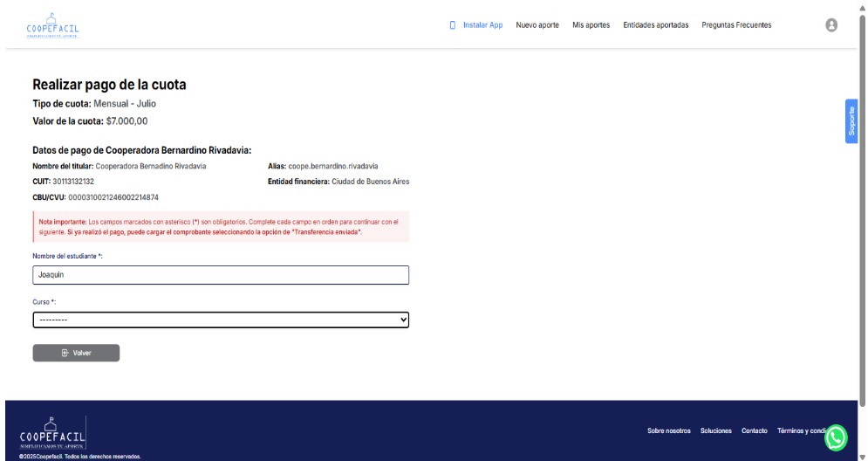Screen dimensions: 868x461
Task: Focus the Nombre del estudiante field
Action: pos(220,275)
